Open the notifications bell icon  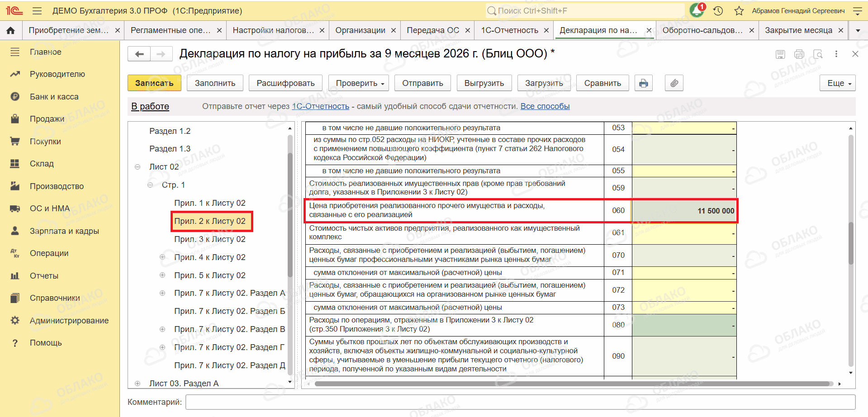coord(697,10)
